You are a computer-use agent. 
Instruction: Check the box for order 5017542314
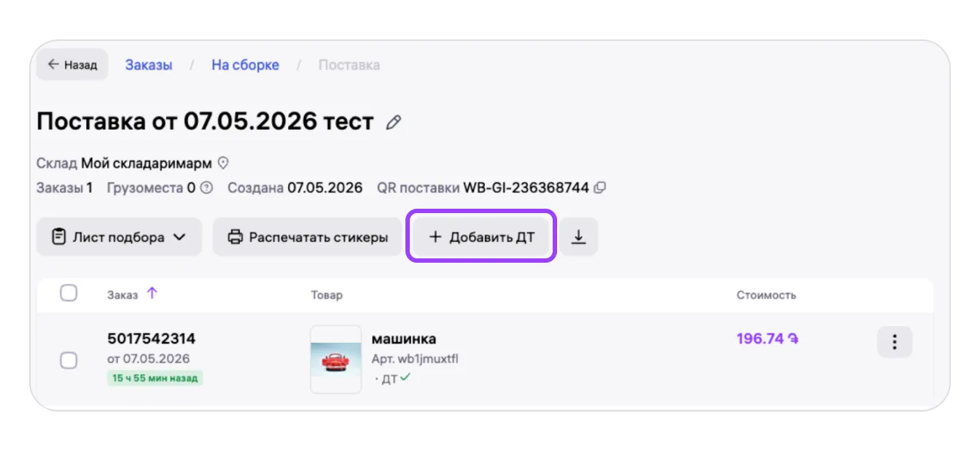pyautogui.click(x=69, y=361)
